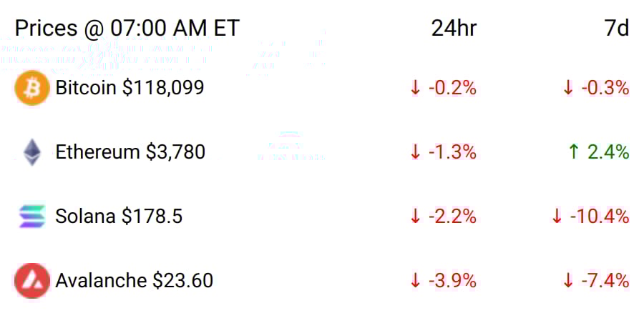Click the Prices @ 07:00 AM ET heading
This screenshot has height=313, width=644.
(x=127, y=29)
